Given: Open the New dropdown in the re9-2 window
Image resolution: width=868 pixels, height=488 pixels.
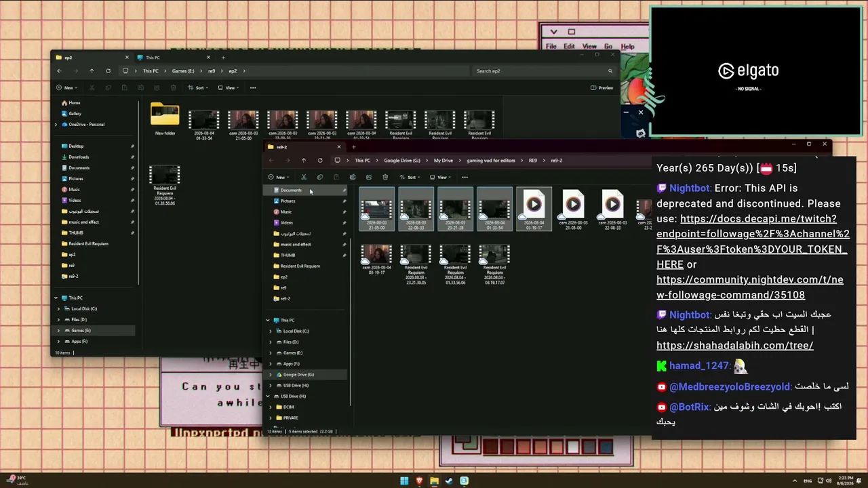Looking at the screenshot, I should pyautogui.click(x=279, y=177).
